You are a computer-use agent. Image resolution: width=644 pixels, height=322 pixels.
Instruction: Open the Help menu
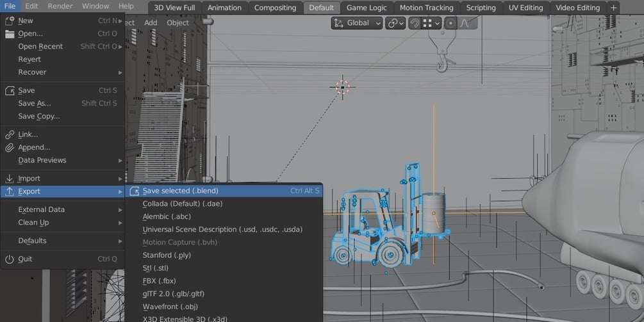tap(126, 6)
